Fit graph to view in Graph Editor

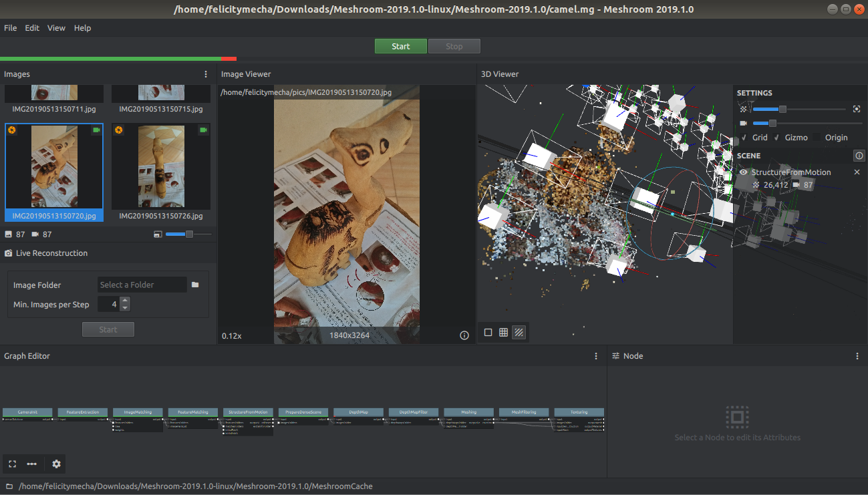[12, 464]
